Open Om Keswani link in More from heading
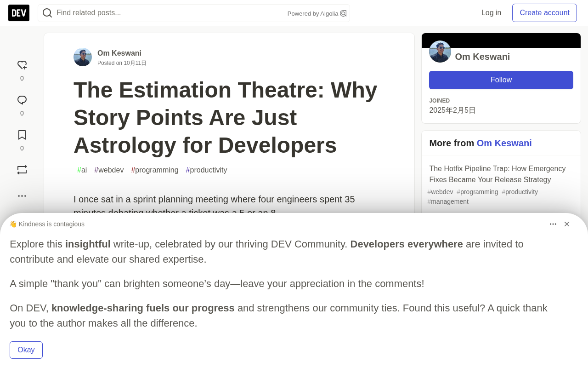 [504, 143]
